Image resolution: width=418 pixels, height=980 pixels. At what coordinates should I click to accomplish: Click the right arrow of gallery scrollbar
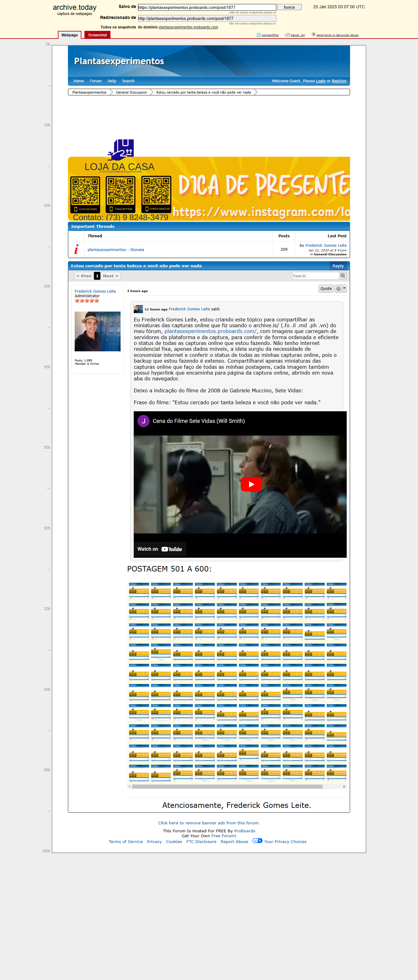pyautogui.click(x=344, y=786)
